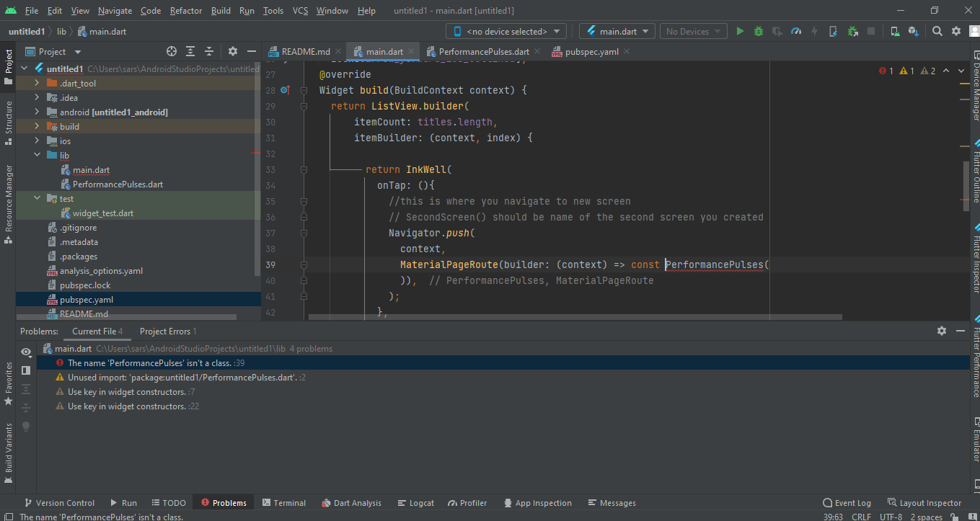Expand all in Project panel
Screen dimensions: 980x521
tap(190, 51)
